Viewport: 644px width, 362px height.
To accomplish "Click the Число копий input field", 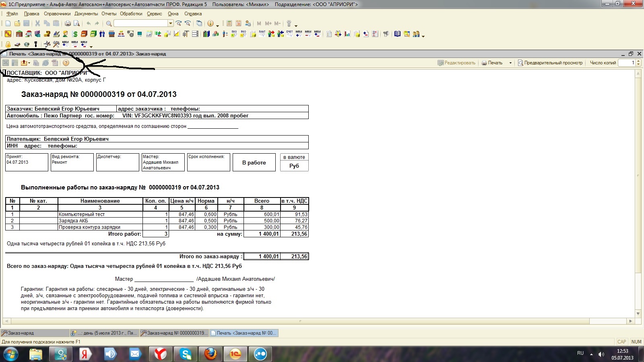I will pos(627,63).
